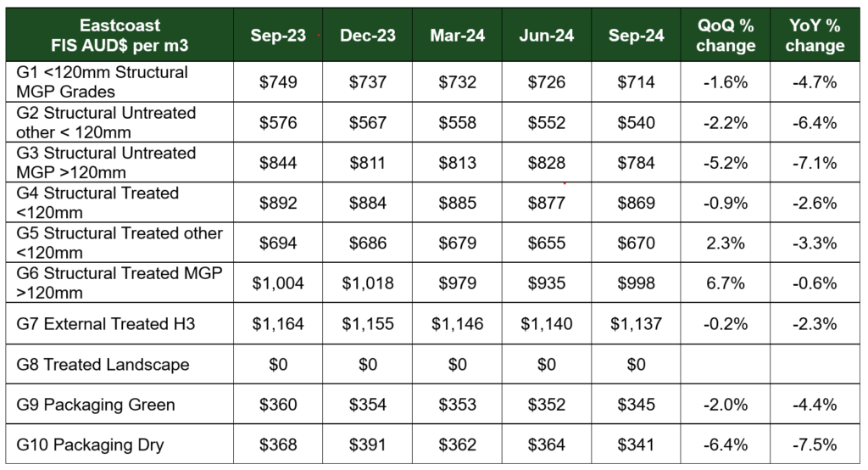Select the $749 cell under Sep-23
The image size is (868, 470).
click(x=278, y=82)
